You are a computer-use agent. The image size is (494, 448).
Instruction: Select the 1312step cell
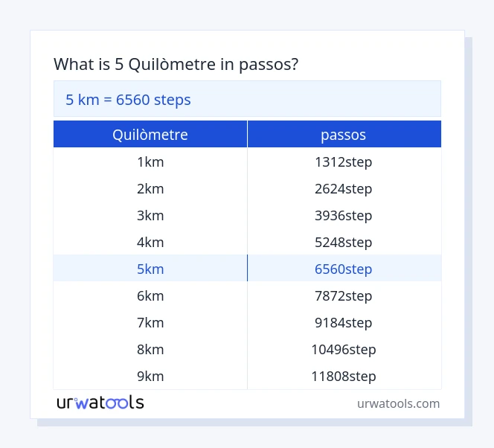click(x=344, y=161)
